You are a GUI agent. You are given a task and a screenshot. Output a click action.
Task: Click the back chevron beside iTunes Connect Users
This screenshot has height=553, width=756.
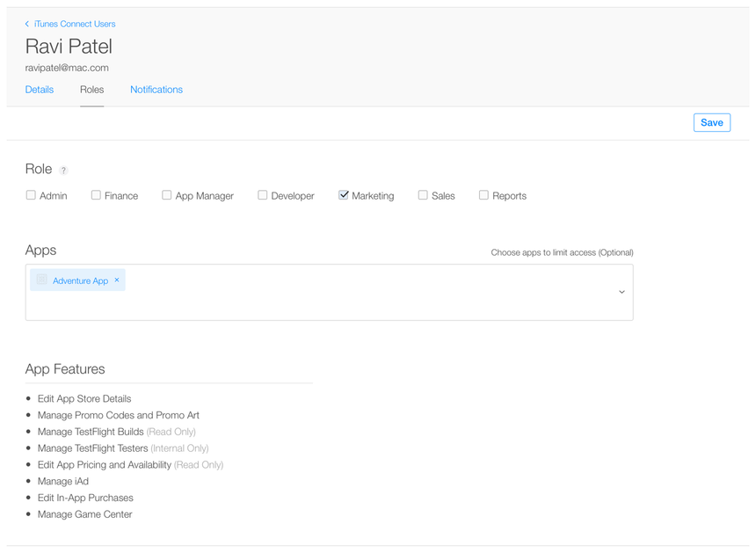click(x=27, y=24)
